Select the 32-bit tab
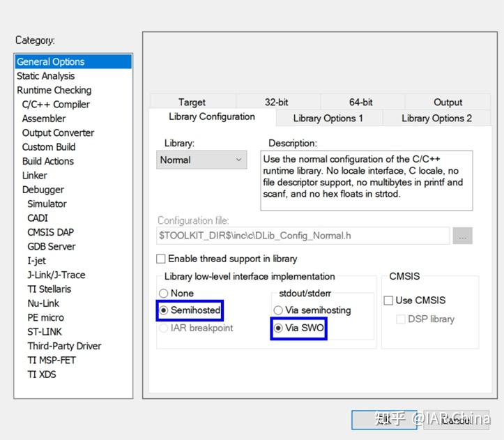 pyautogui.click(x=277, y=102)
